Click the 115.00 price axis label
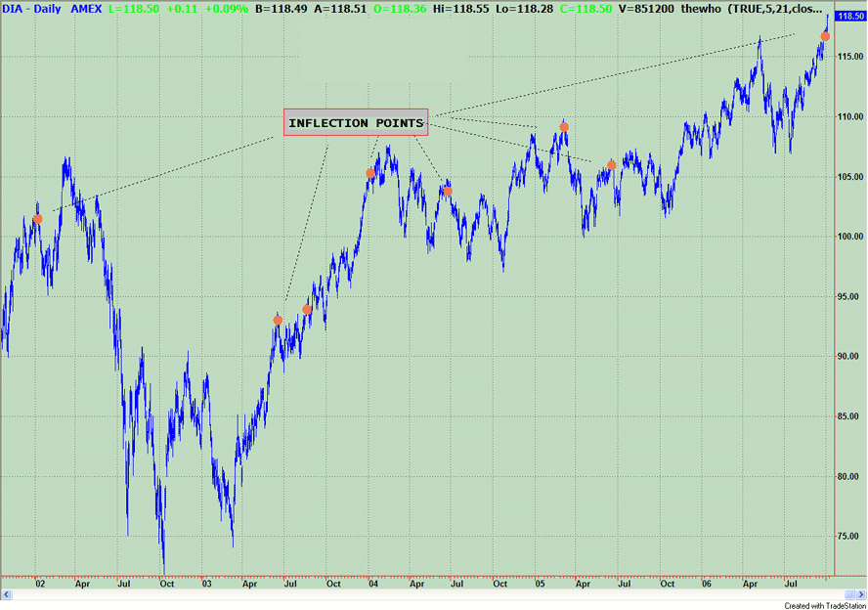Viewport: 868px width, 610px height. [x=851, y=57]
